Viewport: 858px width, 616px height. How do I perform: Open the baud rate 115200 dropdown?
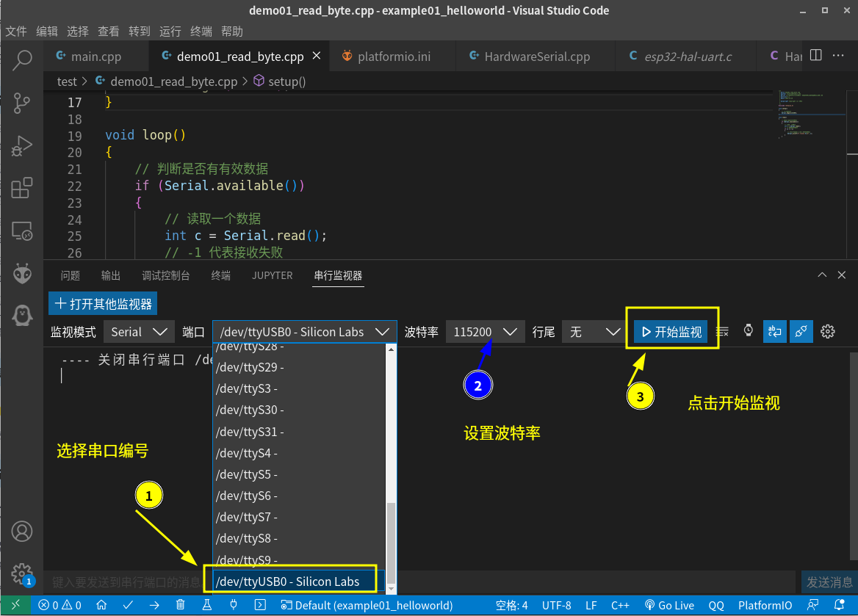[485, 332]
